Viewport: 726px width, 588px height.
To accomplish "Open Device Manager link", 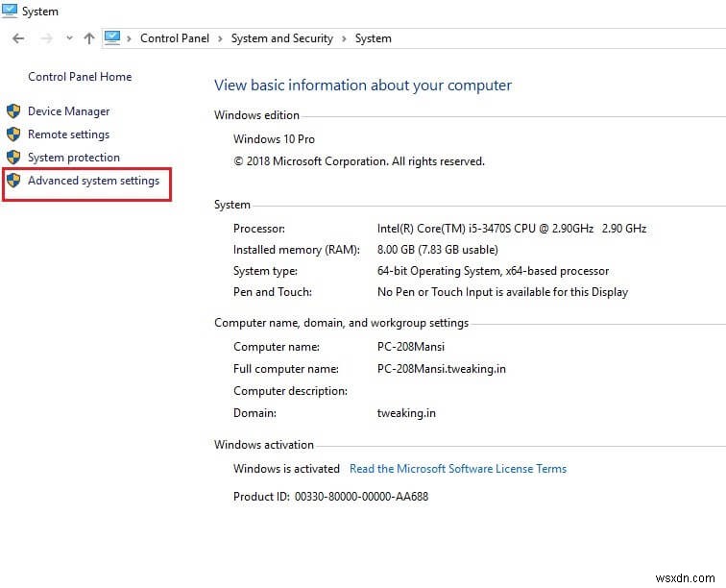I will point(68,111).
